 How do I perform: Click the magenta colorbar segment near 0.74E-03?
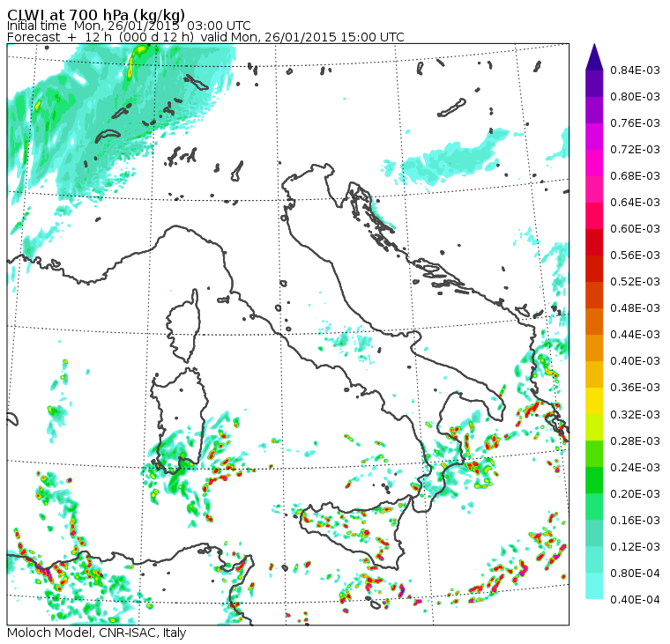point(594,137)
